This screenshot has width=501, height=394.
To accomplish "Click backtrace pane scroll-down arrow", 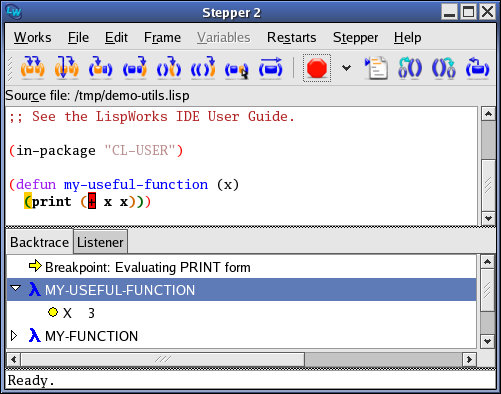I will point(487,342).
